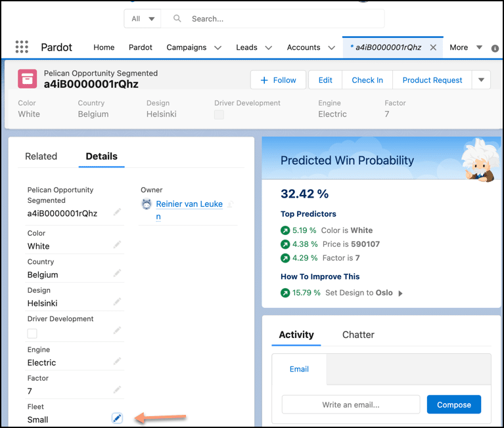Screen dimensions: 504x428
Task: Close the a4iB0000001rQhz tab
Action: pos(433,47)
